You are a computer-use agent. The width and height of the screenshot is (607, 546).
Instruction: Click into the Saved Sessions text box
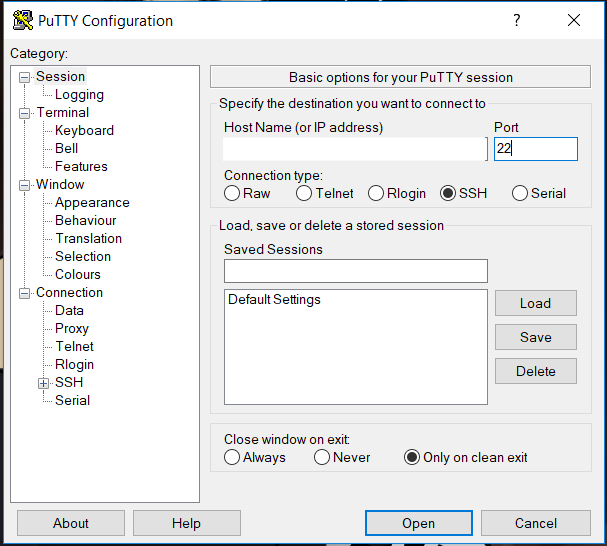(356, 271)
